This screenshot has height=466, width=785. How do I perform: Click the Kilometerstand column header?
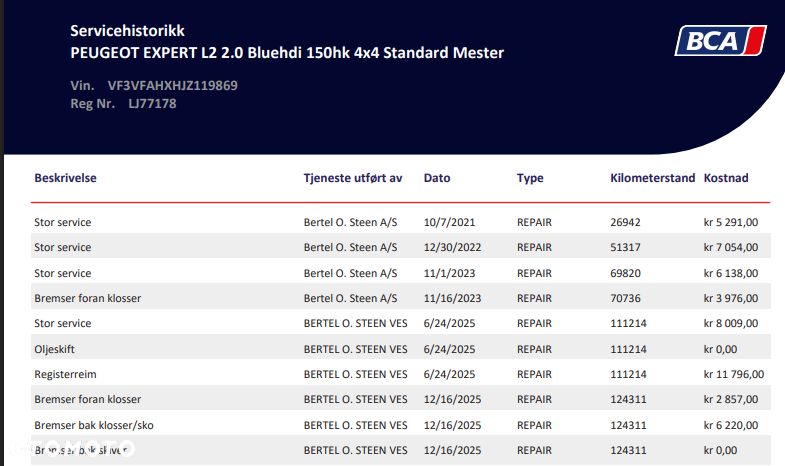pyautogui.click(x=652, y=178)
